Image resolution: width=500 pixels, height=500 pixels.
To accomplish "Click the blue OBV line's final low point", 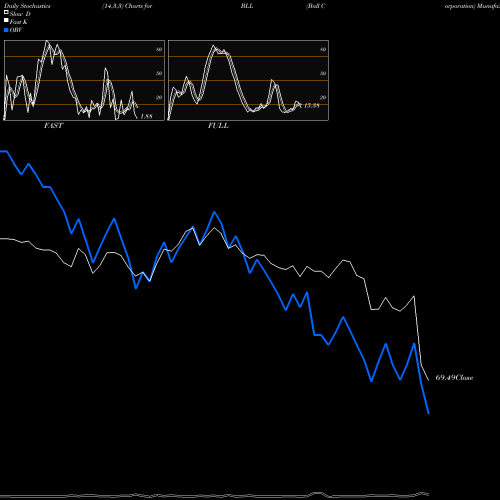I will point(429,413).
